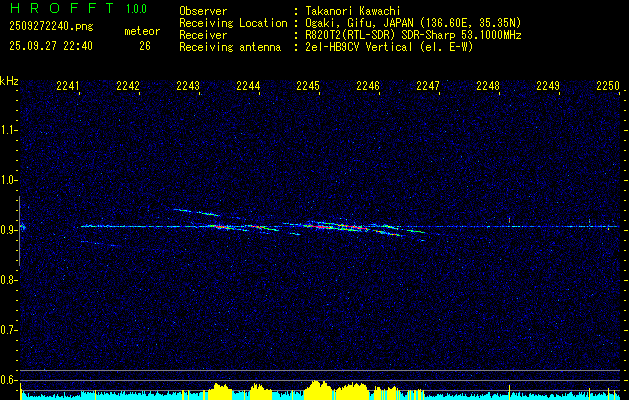Click the version number 1.0.0
The width and height of the screenshot is (629, 400).
tap(136, 9)
